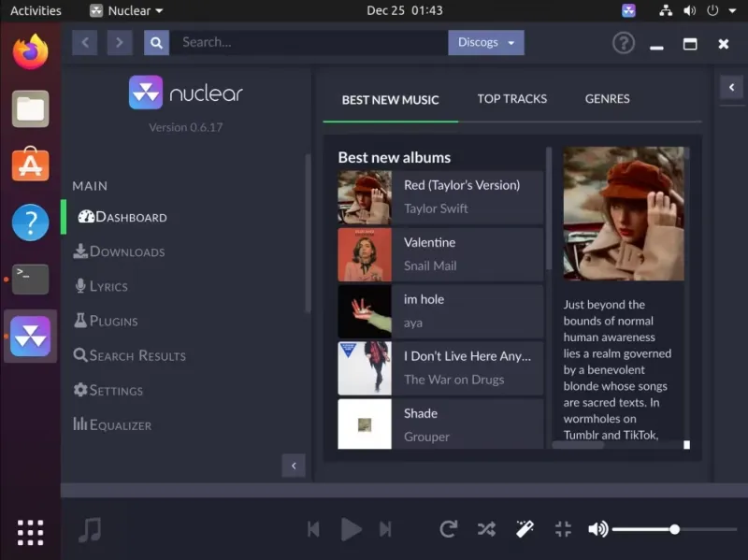
Task: Click the Shade album cover thumbnail
Action: click(365, 424)
